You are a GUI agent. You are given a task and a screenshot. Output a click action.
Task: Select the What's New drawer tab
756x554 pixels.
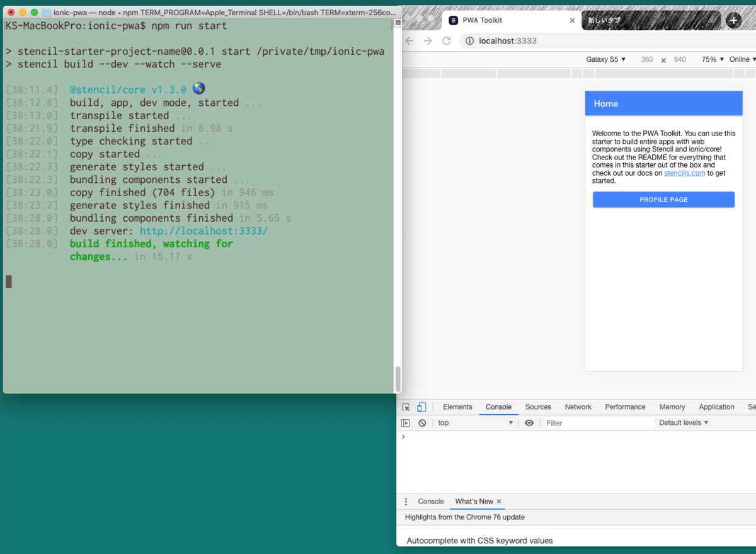pos(474,502)
